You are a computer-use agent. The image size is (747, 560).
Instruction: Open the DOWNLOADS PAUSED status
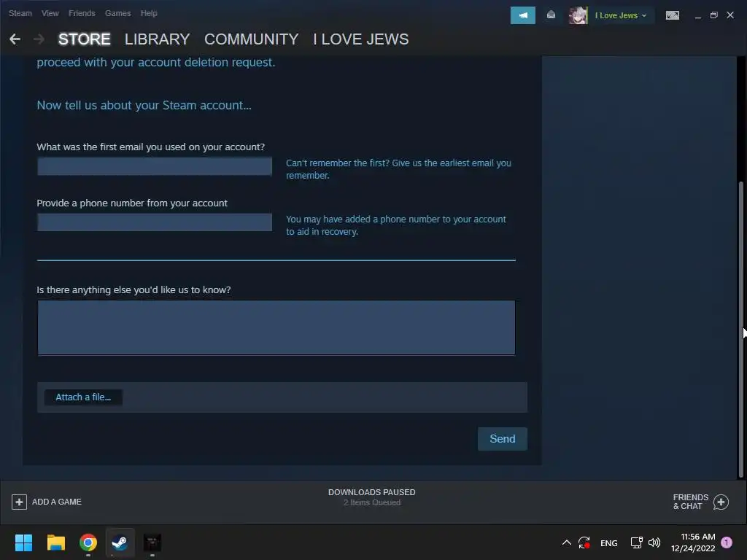point(371,492)
